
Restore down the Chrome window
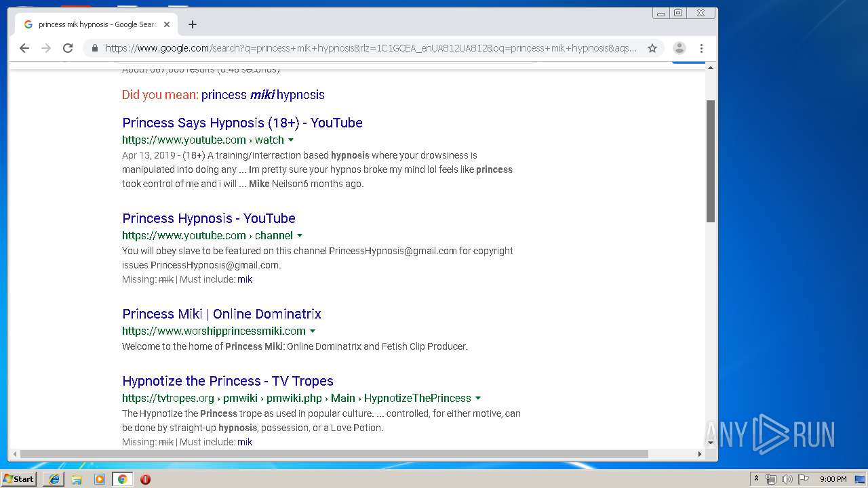[x=678, y=13]
